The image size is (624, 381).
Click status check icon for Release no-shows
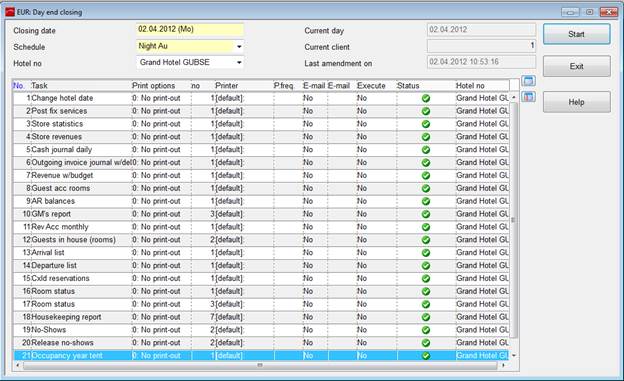(x=426, y=343)
